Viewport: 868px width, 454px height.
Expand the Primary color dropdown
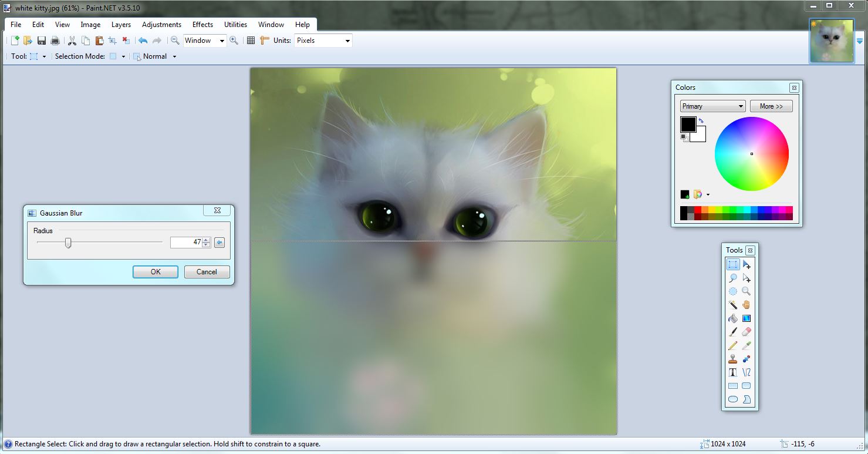(x=712, y=106)
